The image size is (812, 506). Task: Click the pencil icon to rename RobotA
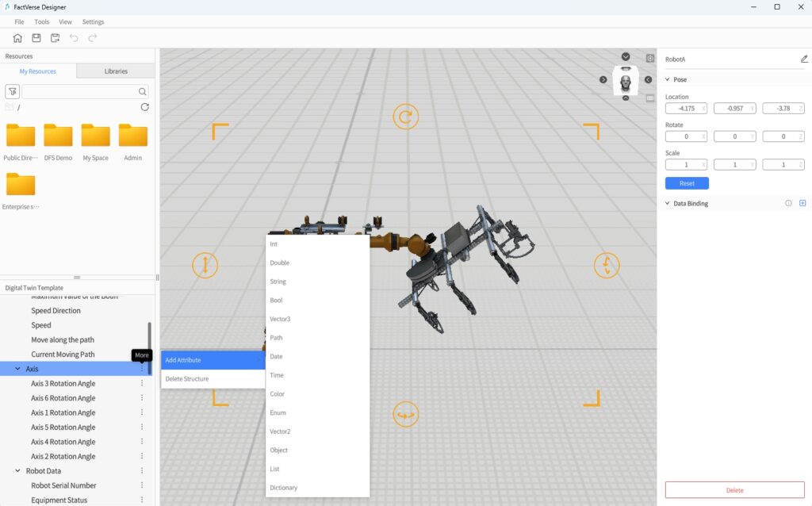[x=804, y=59]
